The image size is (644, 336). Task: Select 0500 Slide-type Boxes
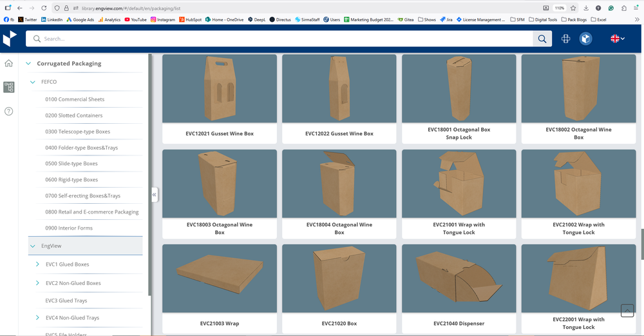coord(71,163)
